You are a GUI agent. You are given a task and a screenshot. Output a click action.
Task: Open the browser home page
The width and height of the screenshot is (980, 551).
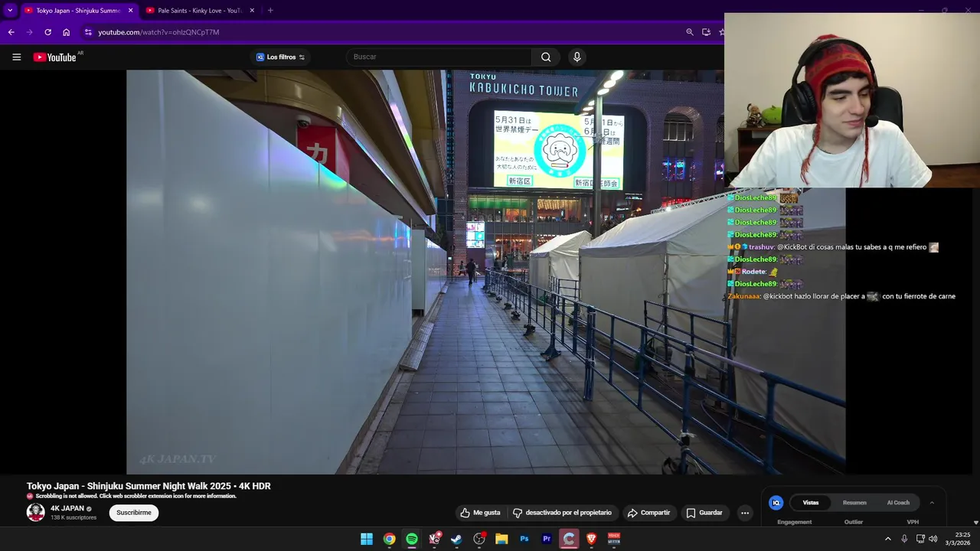[66, 32]
